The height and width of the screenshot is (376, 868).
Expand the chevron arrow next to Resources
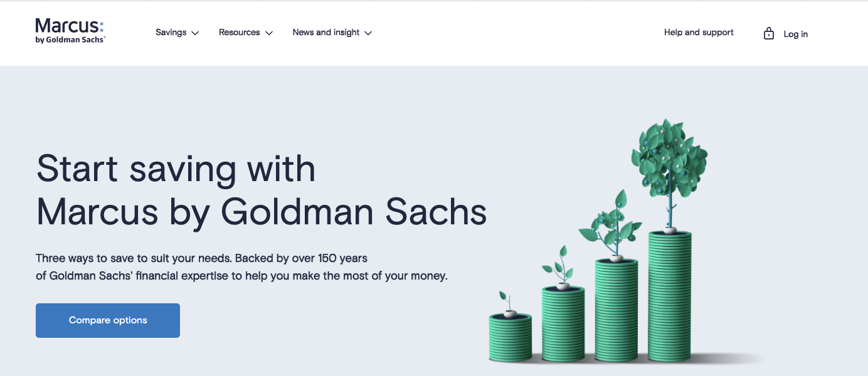tap(269, 33)
